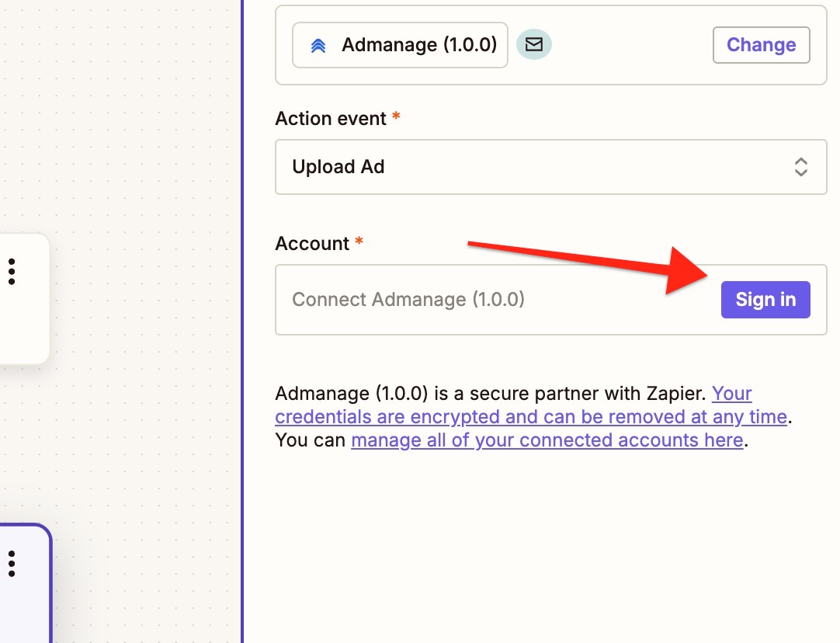Click the Admanage (1.0.0) app chip
This screenshot has height=643, width=840.
400,45
